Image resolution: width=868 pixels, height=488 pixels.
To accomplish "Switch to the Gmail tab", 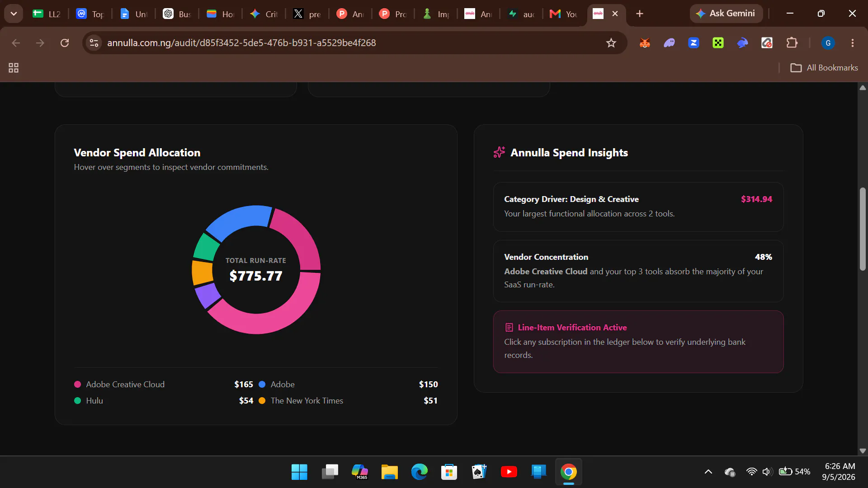I will point(563,14).
